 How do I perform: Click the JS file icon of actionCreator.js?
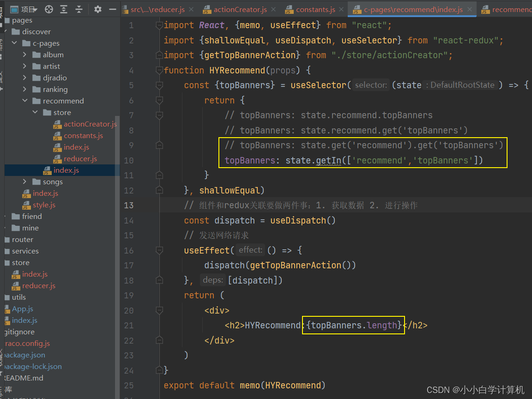(57, 124)
